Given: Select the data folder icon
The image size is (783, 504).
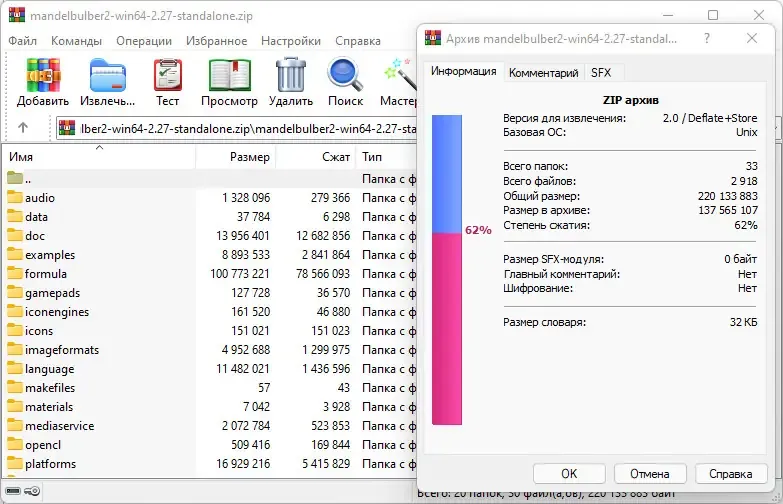Looking at the screenshot, I should (15, 216).
